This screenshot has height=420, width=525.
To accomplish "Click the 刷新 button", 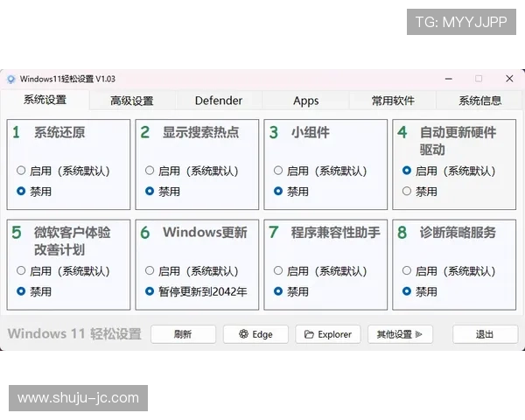I will click(183, 334).
